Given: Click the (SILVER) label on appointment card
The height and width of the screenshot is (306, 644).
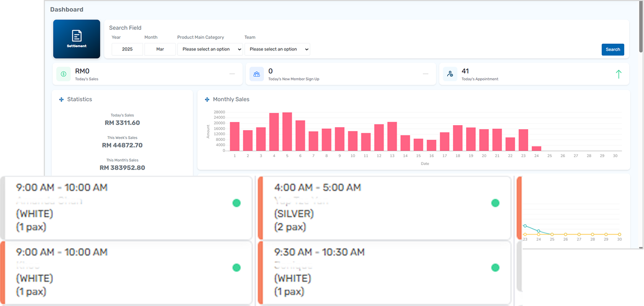Looking at the screenshot, I should pyautogui.click(x=294, y=214).
